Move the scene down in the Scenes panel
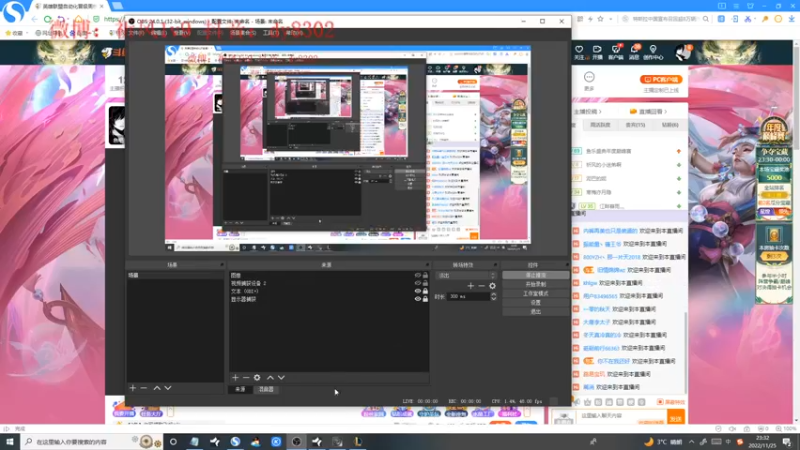The image size is (800, 450). coord(168,388)
